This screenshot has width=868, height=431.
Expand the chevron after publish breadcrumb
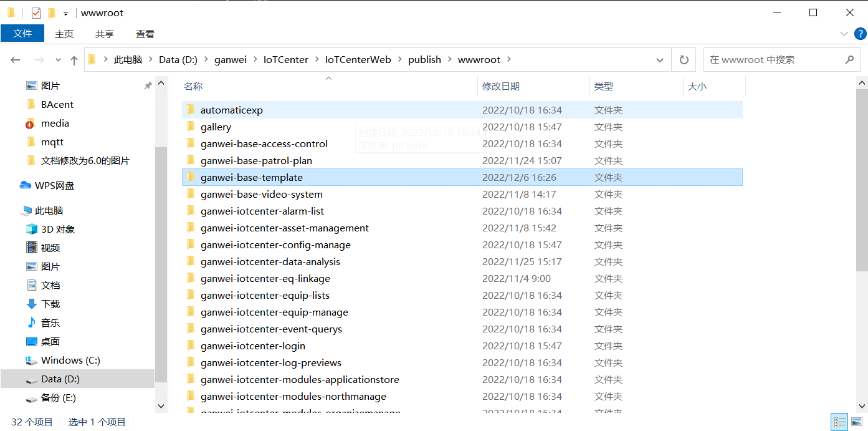[449, 60]
